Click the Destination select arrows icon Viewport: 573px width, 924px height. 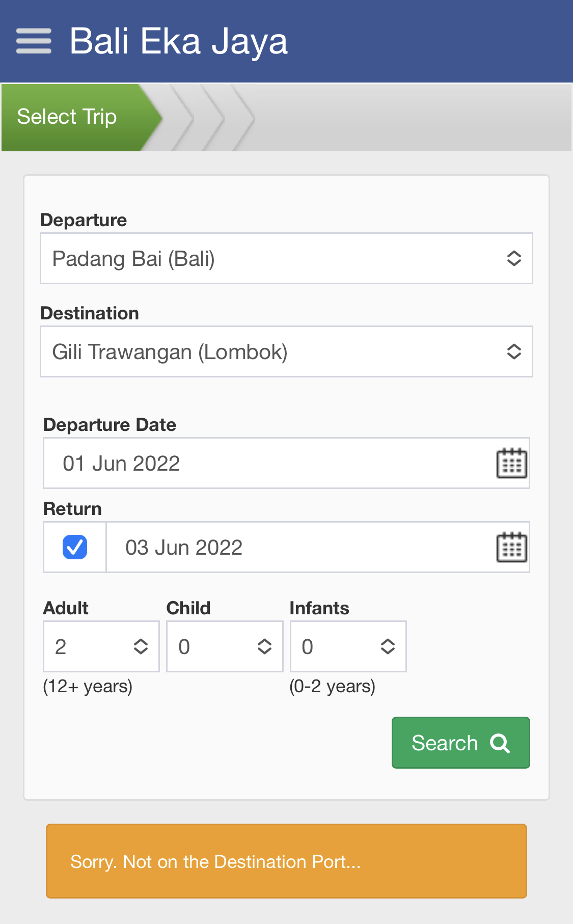point(514,351)
